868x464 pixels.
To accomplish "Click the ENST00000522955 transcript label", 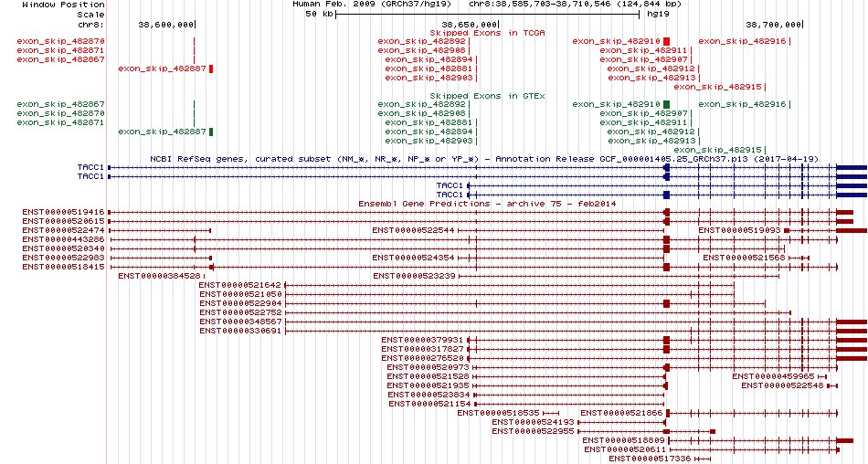I will (533, 431).
